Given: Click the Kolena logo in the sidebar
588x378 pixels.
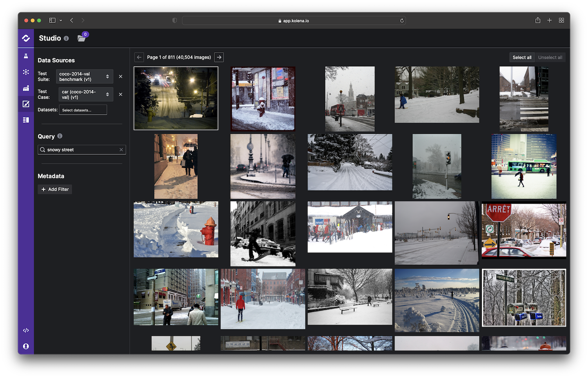Looking at the screenshot, I should pos(26,38).
